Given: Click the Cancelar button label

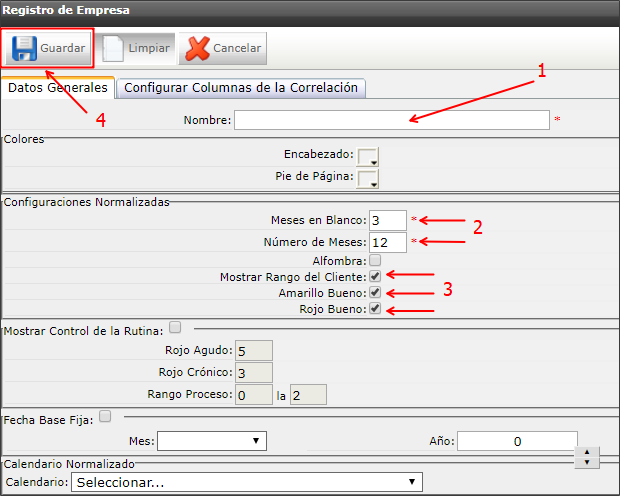Looking at the screenshot, I should click(x=237, y=48).
